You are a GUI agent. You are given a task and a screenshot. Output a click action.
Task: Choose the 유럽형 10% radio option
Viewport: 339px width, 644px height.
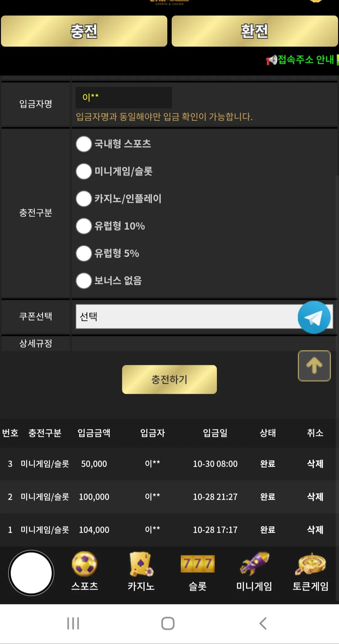coord(84,226)
